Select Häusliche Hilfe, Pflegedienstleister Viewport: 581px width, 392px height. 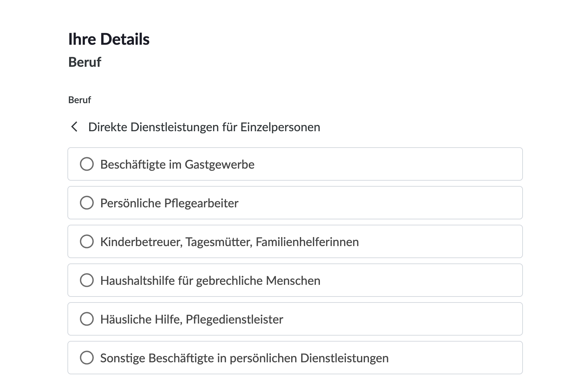point(86,319)
